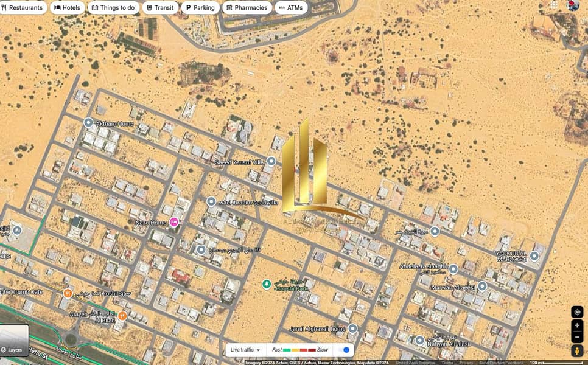Click the Aktham Home label

point(115,123)
